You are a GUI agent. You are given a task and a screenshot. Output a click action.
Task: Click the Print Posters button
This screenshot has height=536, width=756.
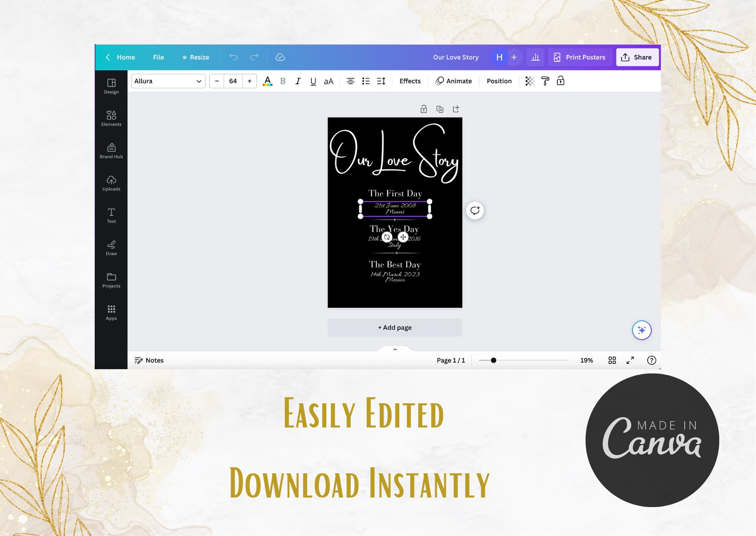coord(580,57)
